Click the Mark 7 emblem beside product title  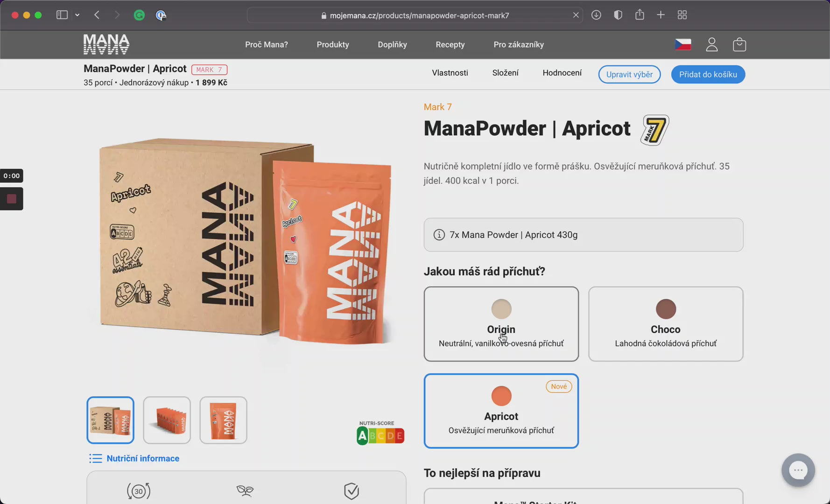tap(654, 130)
